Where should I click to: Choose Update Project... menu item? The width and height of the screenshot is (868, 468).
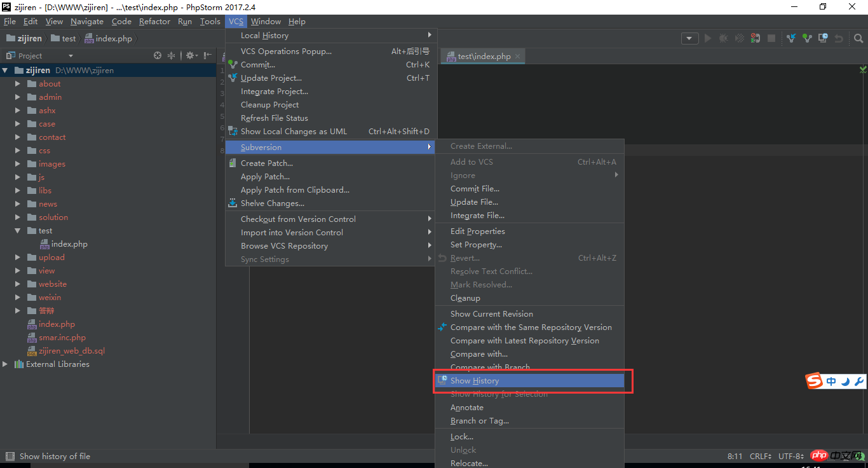(331, 78)
